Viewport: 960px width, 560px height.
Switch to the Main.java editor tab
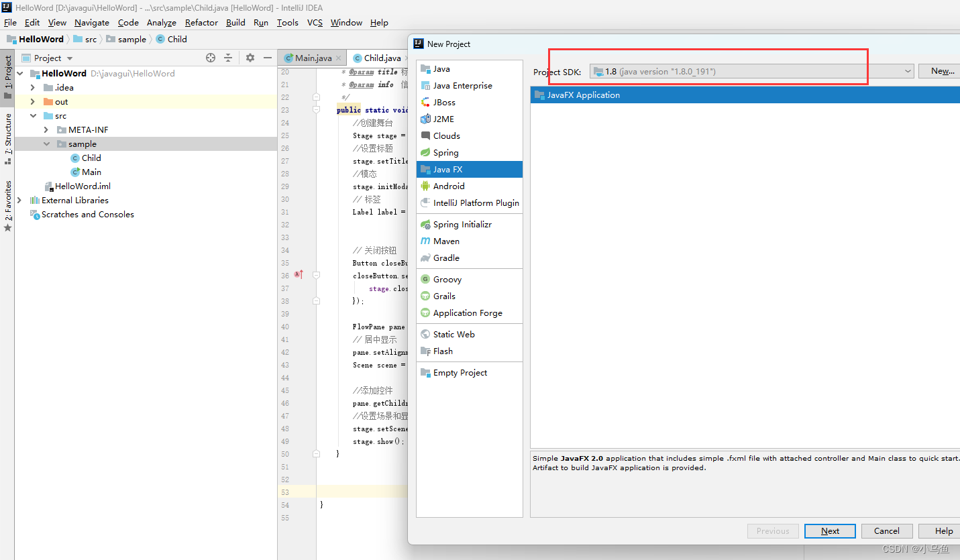pos(313,58)
